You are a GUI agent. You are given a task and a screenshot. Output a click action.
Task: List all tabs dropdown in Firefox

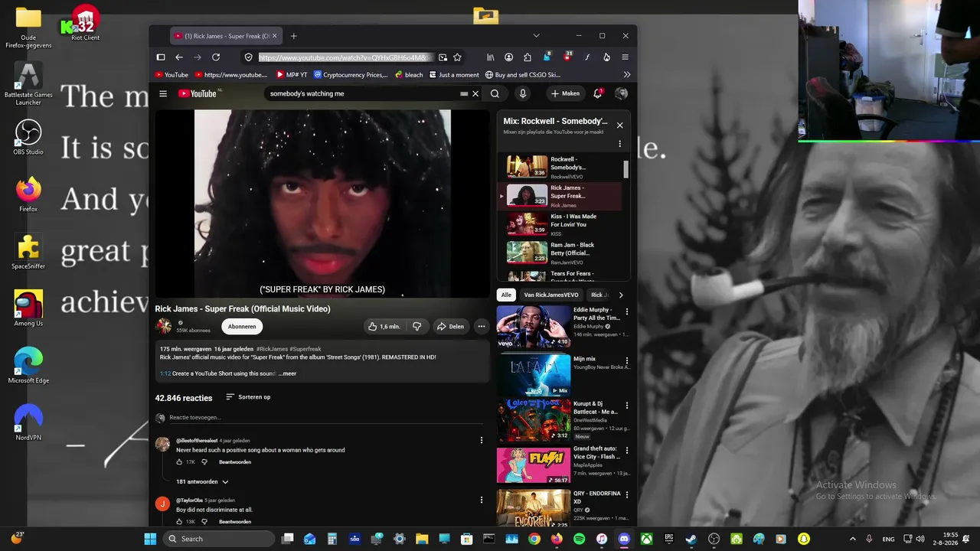pyautogui.click(x=536, y=36)
